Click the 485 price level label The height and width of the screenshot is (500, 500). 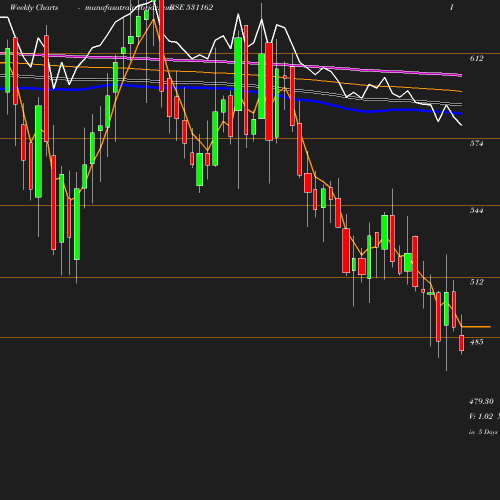point(476,342)
